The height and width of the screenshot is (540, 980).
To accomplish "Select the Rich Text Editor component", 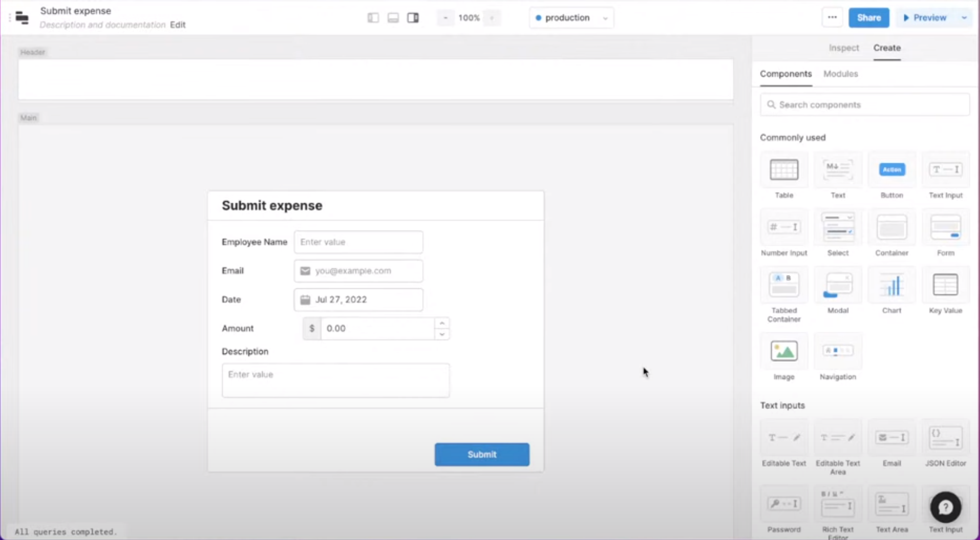I will [838, 504].
